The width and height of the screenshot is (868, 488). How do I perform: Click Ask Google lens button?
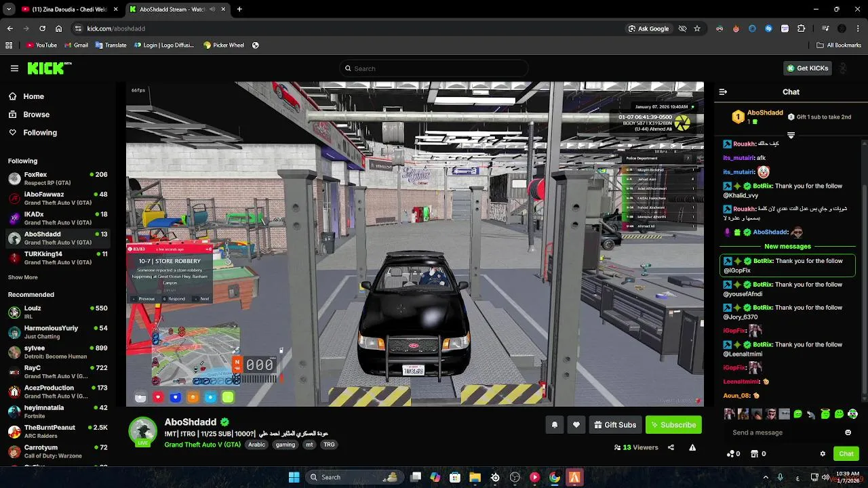click(649, 28)
